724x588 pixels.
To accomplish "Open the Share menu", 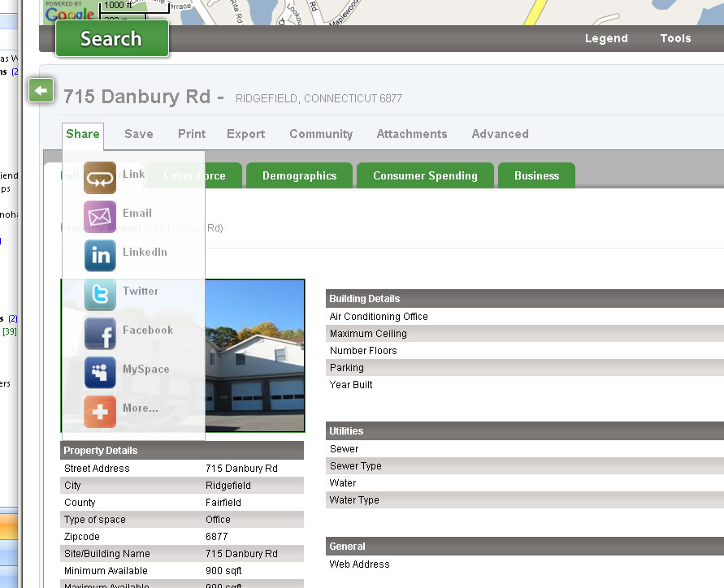I will click(x=83, y=134).
